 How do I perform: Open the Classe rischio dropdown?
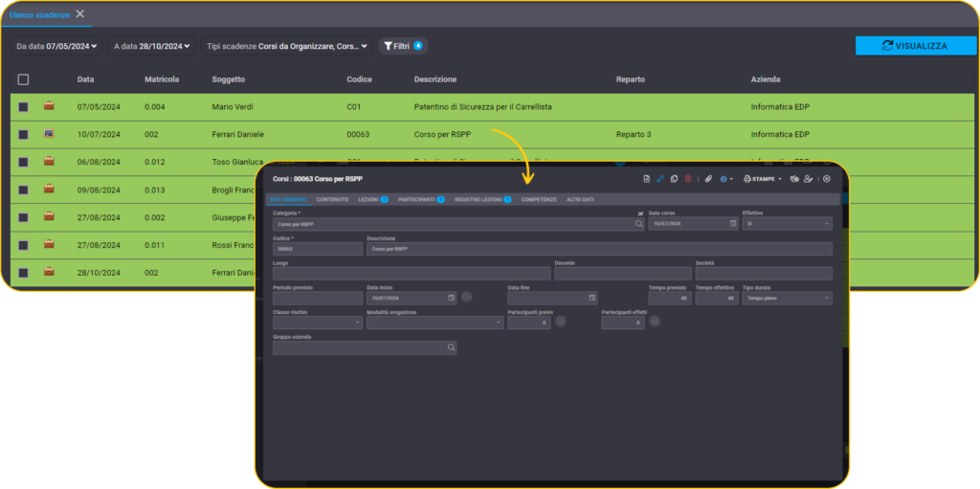pyautogui.click(x=318, y=322)
